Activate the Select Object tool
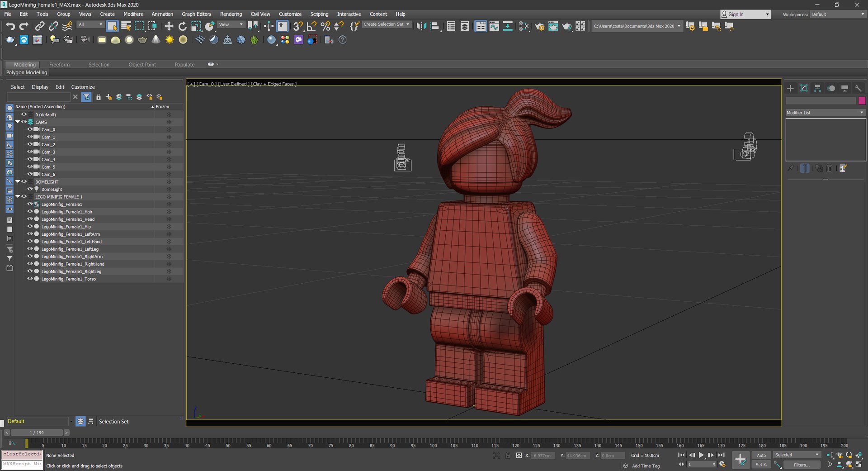868x471 pixels. (112, 26)
